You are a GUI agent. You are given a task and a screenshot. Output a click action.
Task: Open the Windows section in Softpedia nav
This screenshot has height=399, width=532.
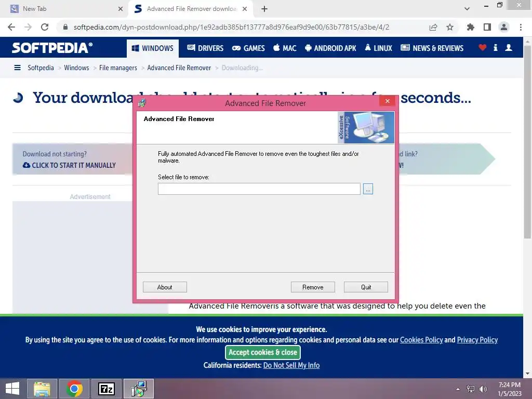[153, 48]
